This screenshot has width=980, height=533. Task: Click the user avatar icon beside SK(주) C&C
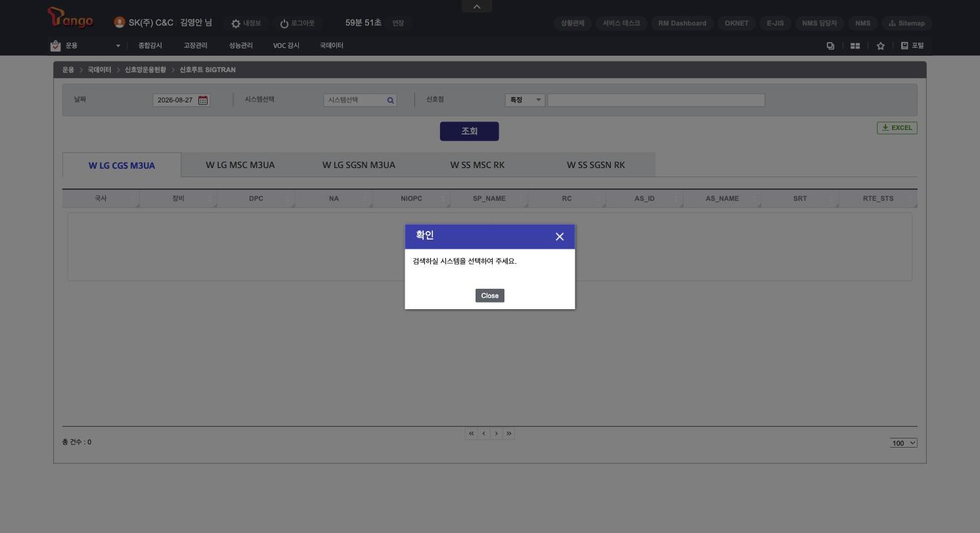[x=120, y=22]
